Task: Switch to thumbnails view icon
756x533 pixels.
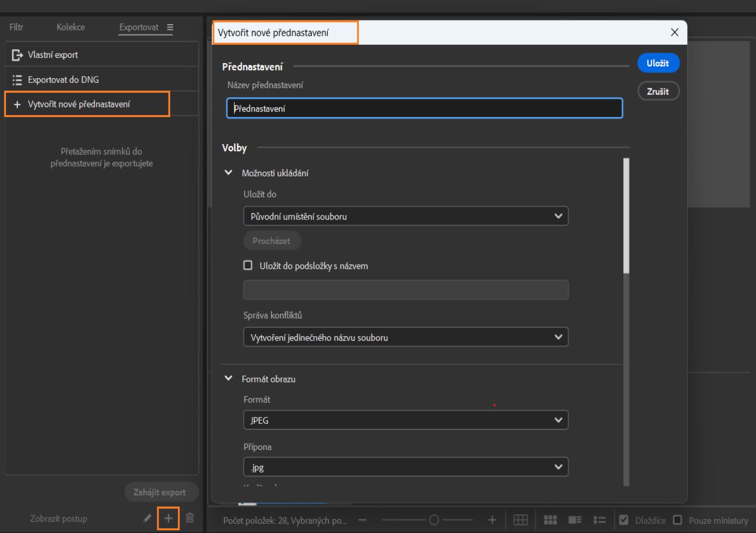Action: coord(550,520)
